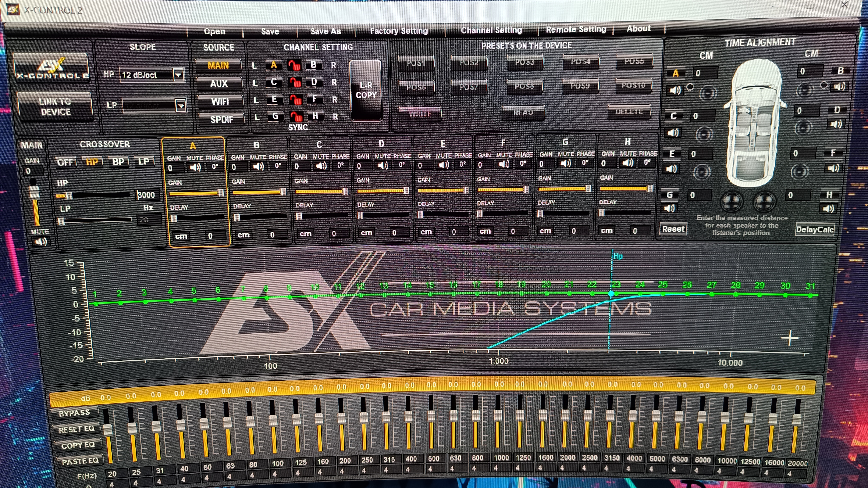Set crossover mode to OFF
The image size is (868, 488).
point(65,162)
